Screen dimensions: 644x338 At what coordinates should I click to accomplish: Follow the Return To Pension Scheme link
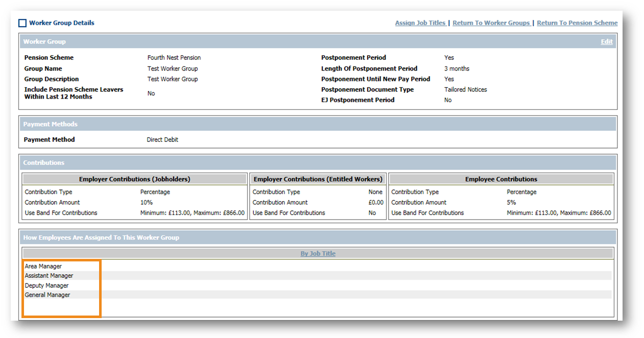pos(577,23)
